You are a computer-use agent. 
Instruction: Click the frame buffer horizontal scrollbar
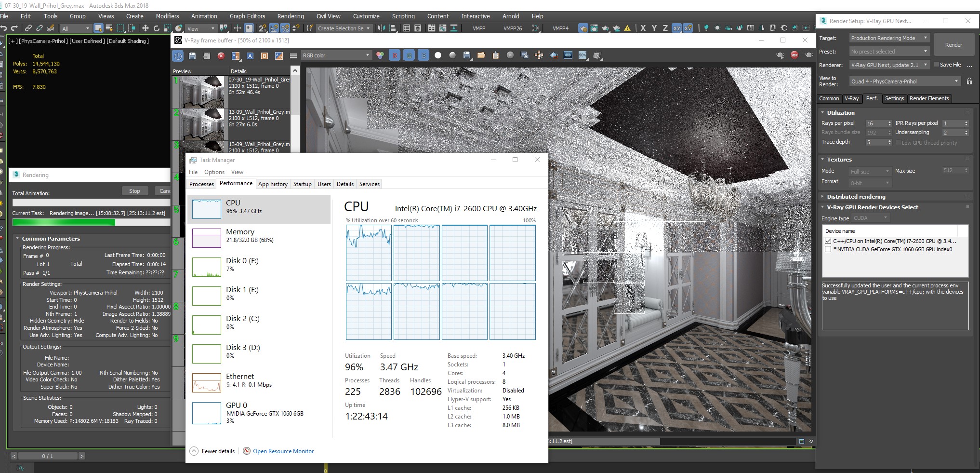coord(671,441)
